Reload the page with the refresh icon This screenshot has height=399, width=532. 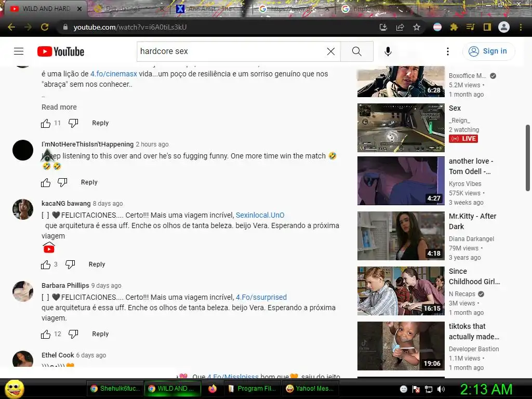(x=45, y=27)
